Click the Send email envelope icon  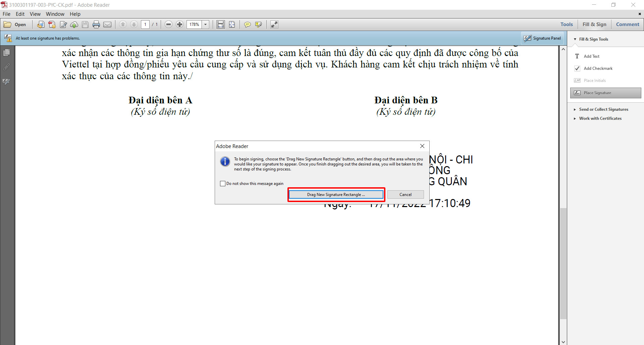(x=107, y=24)
